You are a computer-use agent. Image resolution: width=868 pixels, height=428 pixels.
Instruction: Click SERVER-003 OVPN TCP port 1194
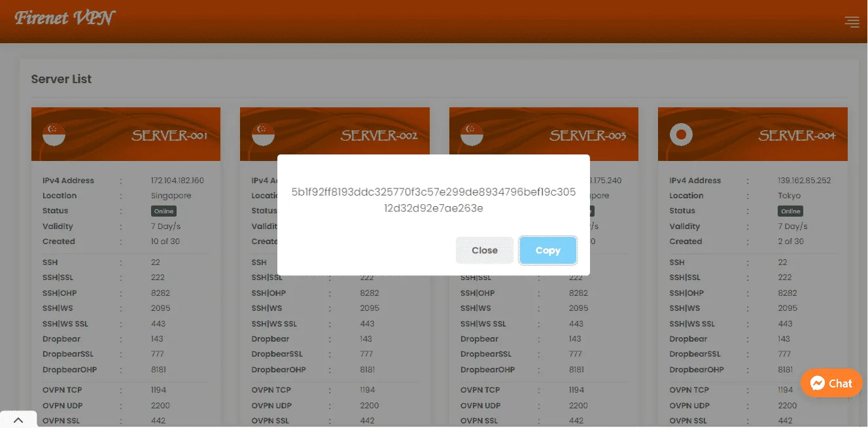click(x=577, y=390)
